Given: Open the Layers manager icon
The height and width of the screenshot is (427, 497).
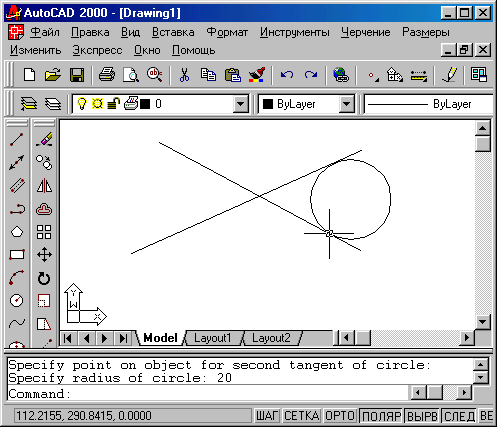Looking at the screenshot, I should click(x=53, y=104).
